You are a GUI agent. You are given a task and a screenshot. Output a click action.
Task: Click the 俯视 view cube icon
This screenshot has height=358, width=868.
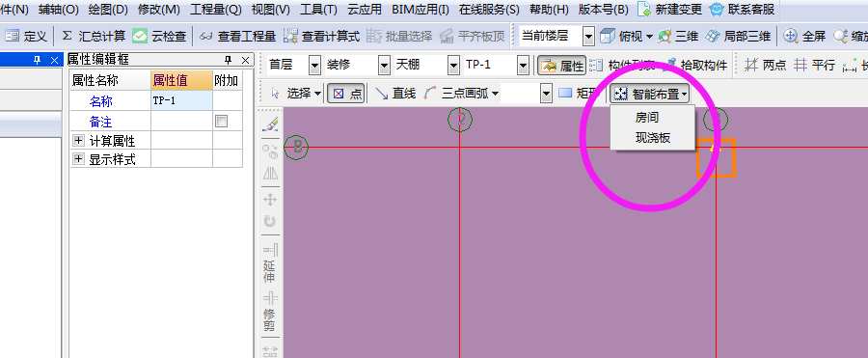[x=608, y=37]
